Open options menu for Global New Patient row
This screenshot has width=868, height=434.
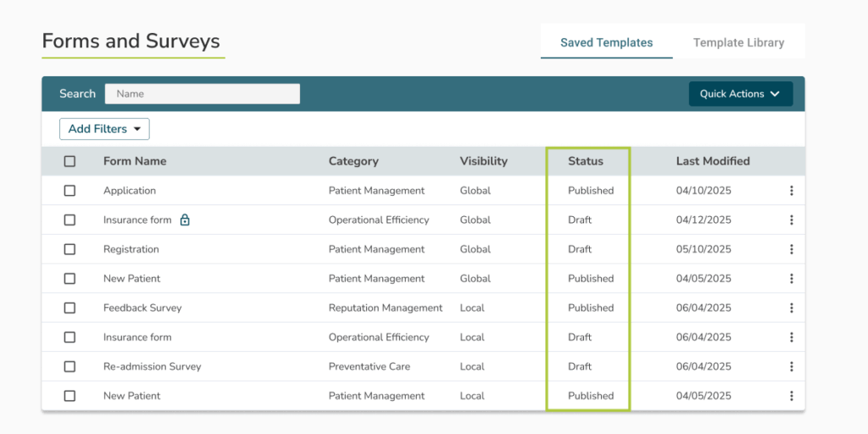791,279
